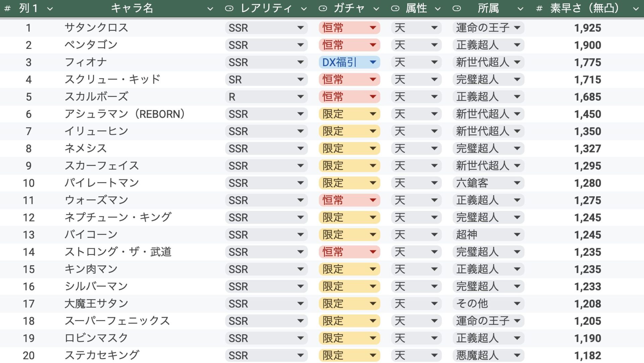Open the キャラ名 column header menu arrow
The image size is (644, 363).
210,9
